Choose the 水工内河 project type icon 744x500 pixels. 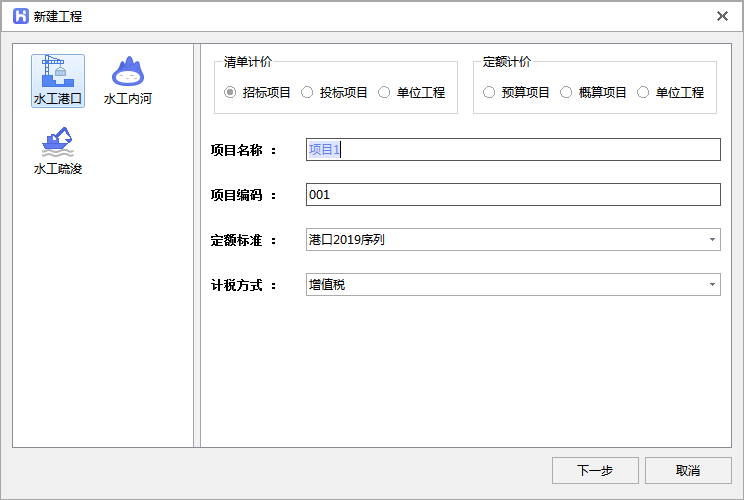tap(128, 81)
